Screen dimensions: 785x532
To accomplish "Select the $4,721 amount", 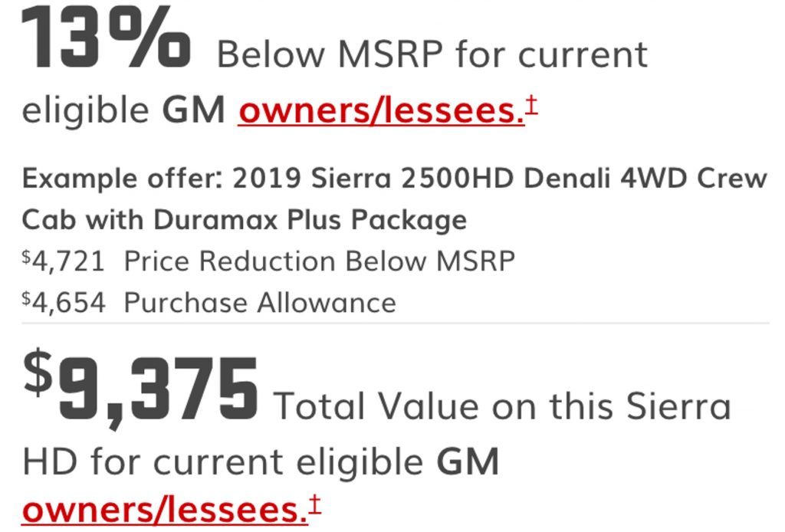I will [64, 261].
